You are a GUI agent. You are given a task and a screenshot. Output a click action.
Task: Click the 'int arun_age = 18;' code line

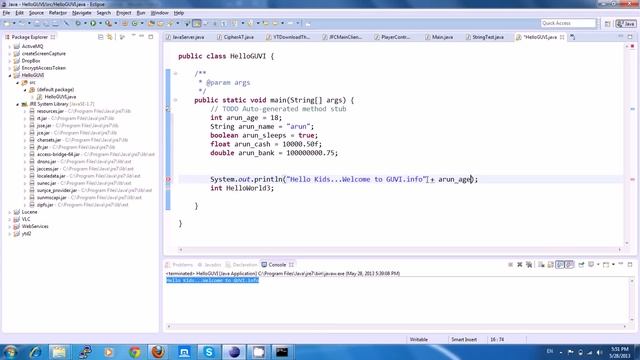coord(246,118)
